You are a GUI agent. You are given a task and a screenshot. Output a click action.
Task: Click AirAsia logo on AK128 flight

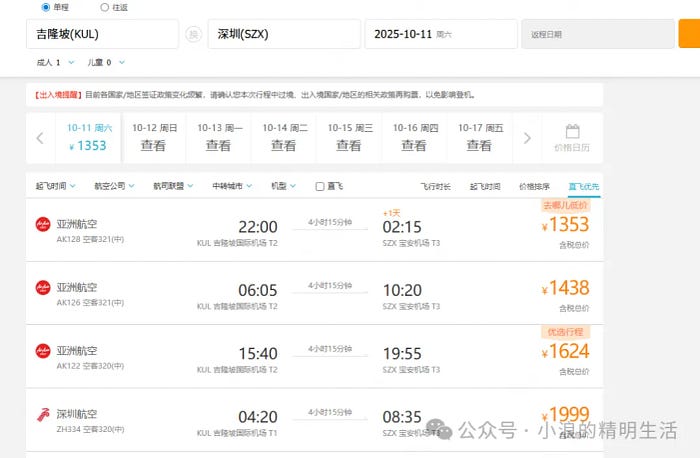(x=43, y=224)
